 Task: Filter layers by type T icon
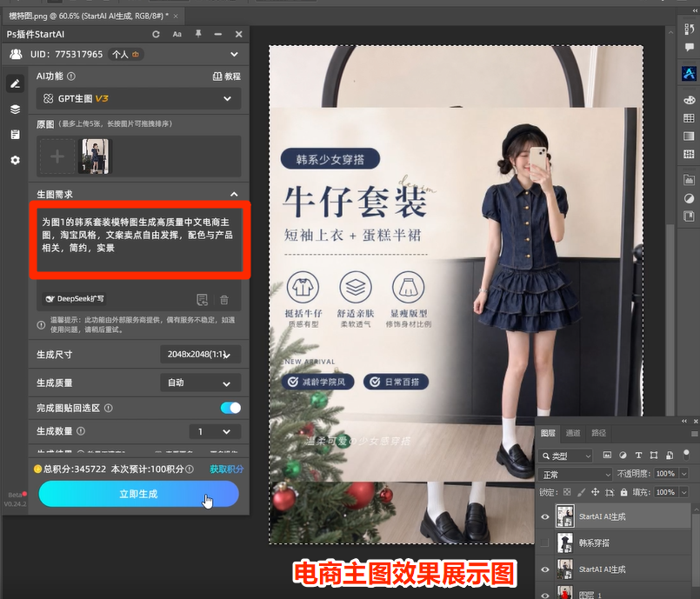tap(638, 456)
